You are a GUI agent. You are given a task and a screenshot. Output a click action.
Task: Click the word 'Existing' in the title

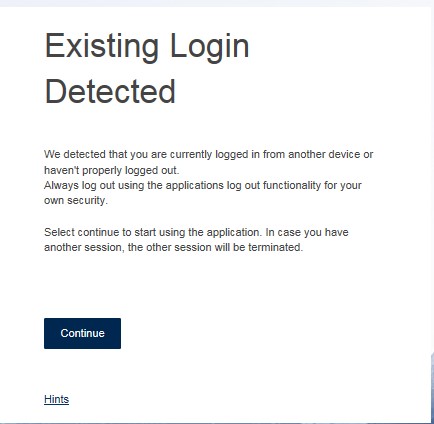(x=102, y=47)
